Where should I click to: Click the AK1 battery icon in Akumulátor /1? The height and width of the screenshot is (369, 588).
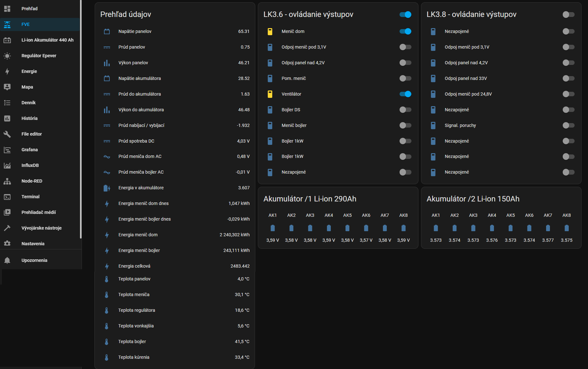(273, 228)
